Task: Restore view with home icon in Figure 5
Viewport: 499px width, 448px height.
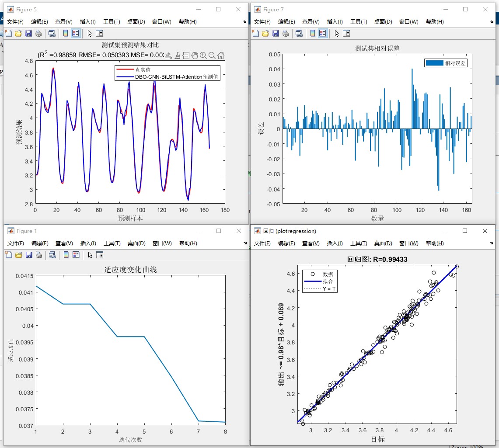Action: (x=220, y=56)
